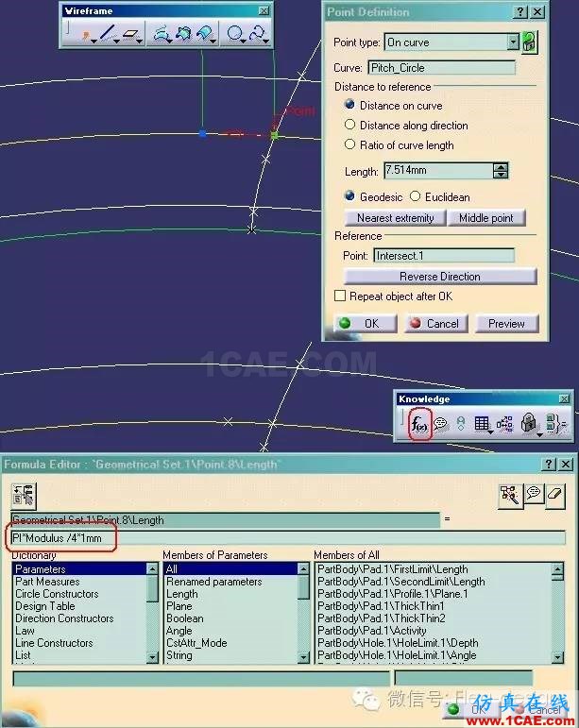The height and width of the screenshot is (728, 579).
Task: Click the Law relations icon in Knowledge toolbar
Action: click(504, 423)
